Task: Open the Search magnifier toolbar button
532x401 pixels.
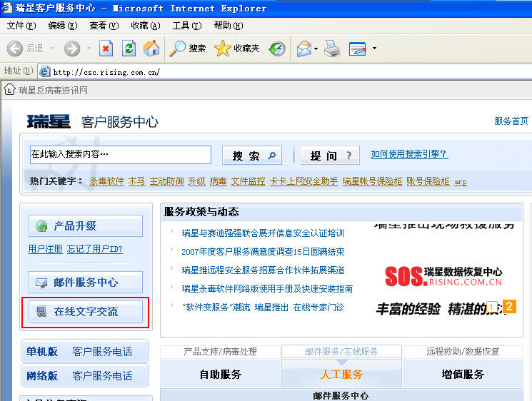Action: (x=188, y=49)
